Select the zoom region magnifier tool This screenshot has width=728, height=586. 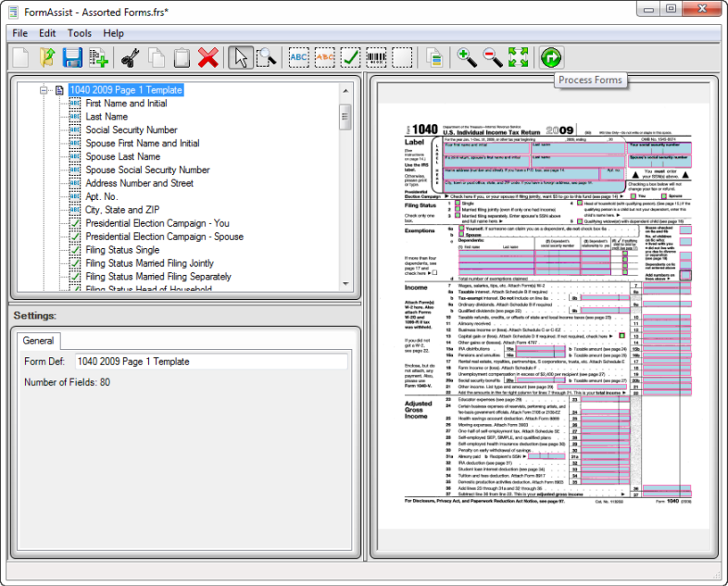click(267, 58)
